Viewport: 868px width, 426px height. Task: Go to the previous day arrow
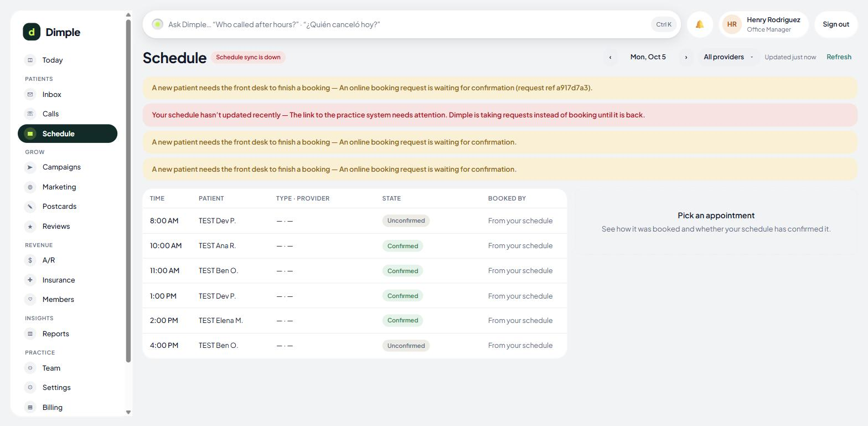tap(611, 57)
